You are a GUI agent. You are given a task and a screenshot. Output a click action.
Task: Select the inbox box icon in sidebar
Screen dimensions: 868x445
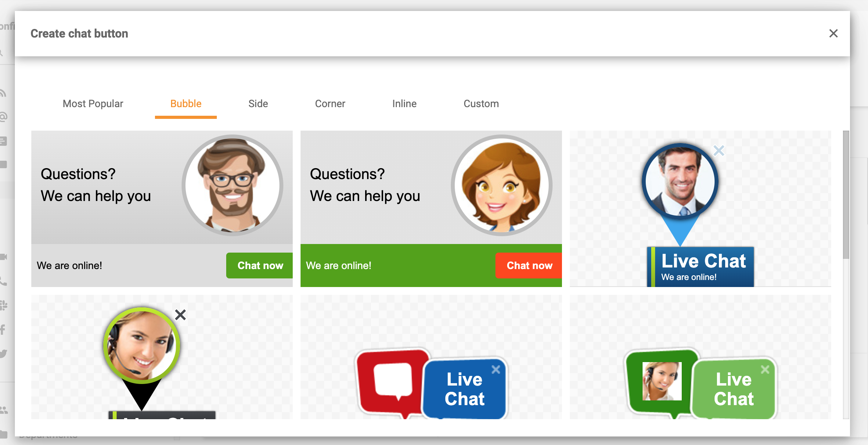pos(4,164)
